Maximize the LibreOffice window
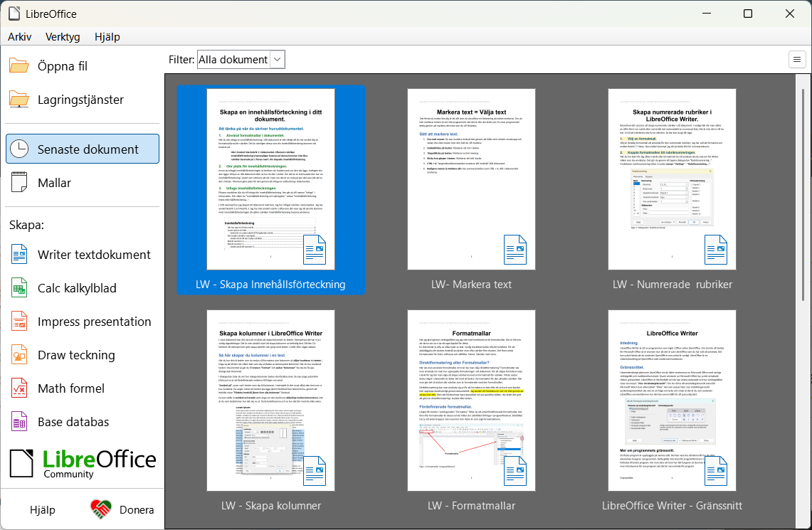The width and height of the screenshot is (812, 530). [x=748, y=14]
